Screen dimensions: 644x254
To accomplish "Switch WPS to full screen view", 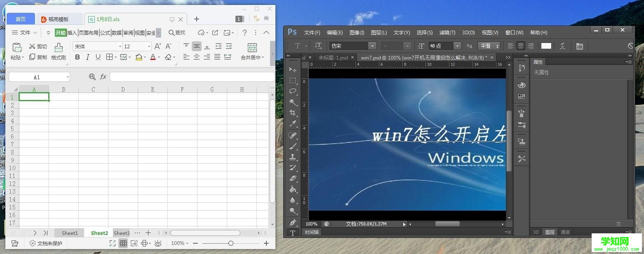I will [112, 243].
